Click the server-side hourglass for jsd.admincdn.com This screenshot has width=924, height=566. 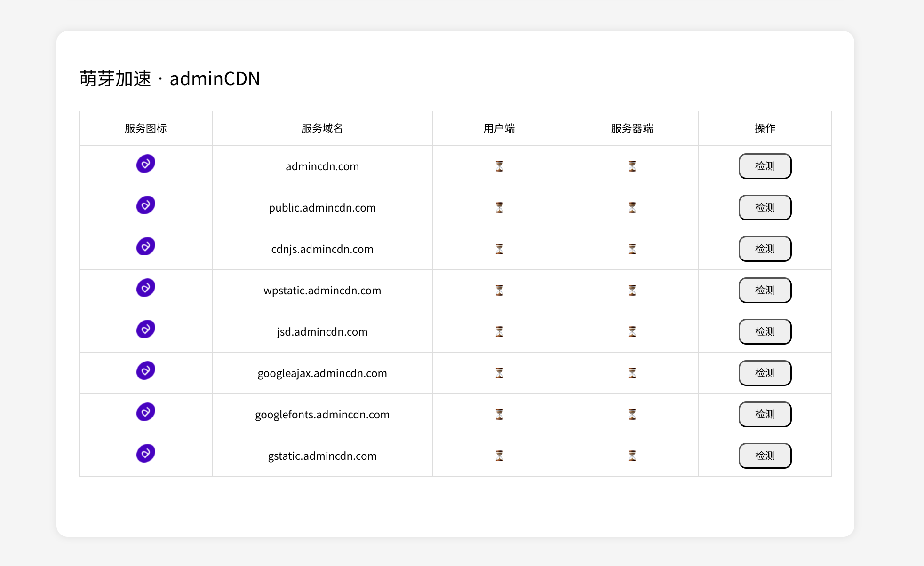point(632,331)
